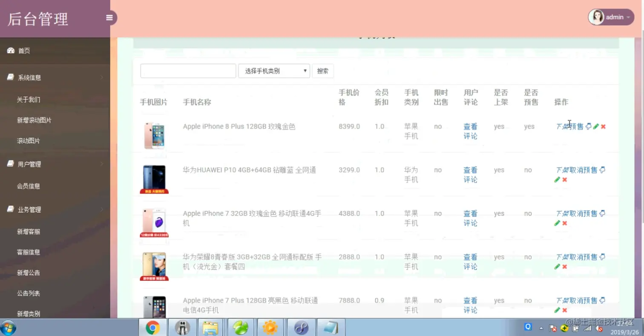This screenshot has width=644, height=336.
Task: Toggle the sidebar hamburger menu button
Action: (109, 18)
